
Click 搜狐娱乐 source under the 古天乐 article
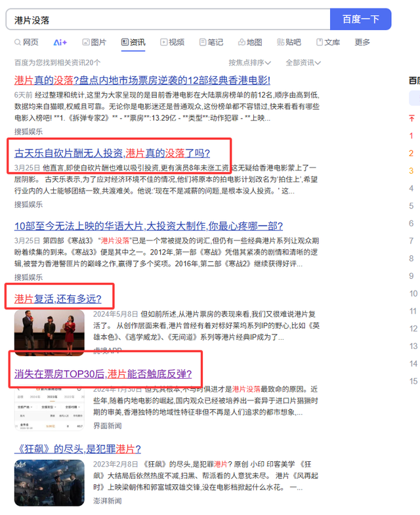[29, 204]
